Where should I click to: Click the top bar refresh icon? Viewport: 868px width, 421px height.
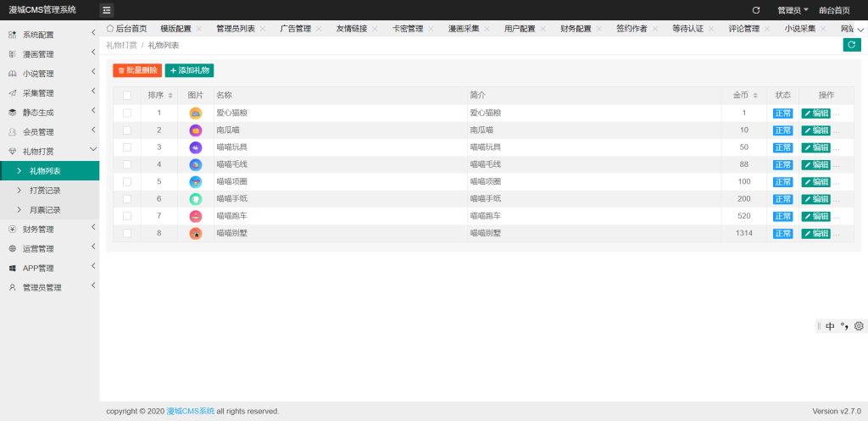756,10
